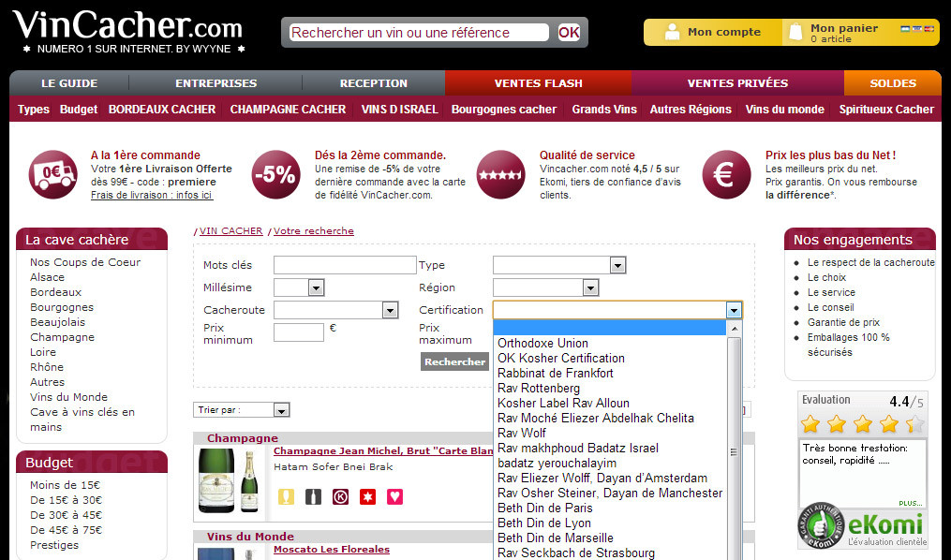Screen dimensions: 951x560
Task: Click the free delivery truck icon
Action: [52, 174]
